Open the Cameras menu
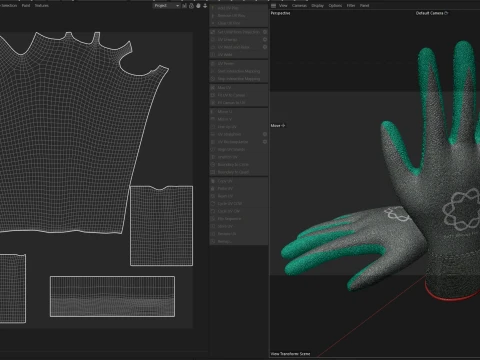Screen dimensions: 480x360 pyautogui.click(x=299, y=6)
